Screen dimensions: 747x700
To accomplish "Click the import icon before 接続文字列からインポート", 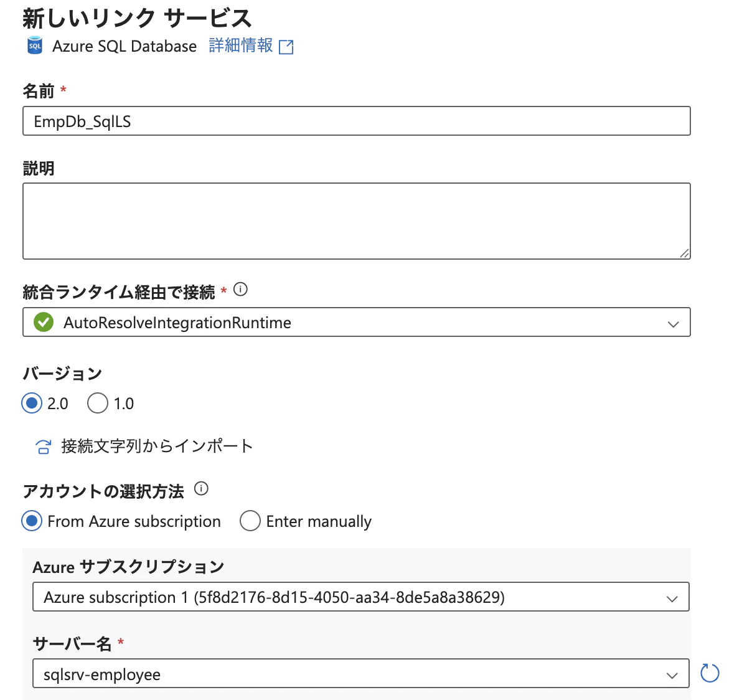I will [x=42, y=446].
